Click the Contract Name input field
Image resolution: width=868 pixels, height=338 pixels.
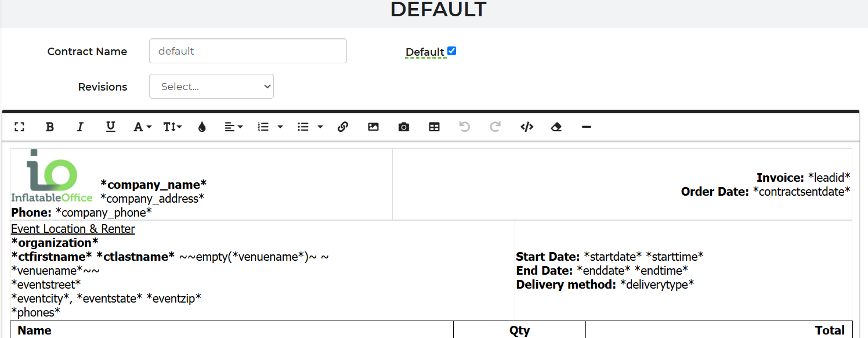(x=248, y=51)
